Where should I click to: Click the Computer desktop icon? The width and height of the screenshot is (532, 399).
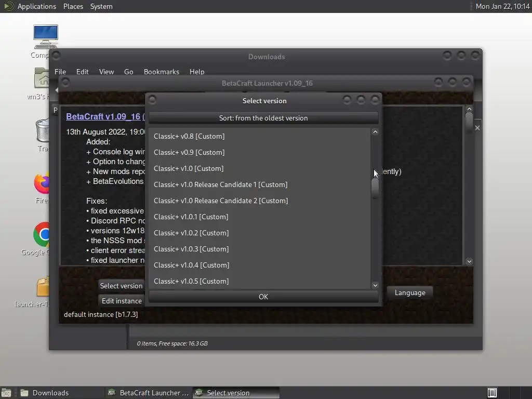point(45,37)
